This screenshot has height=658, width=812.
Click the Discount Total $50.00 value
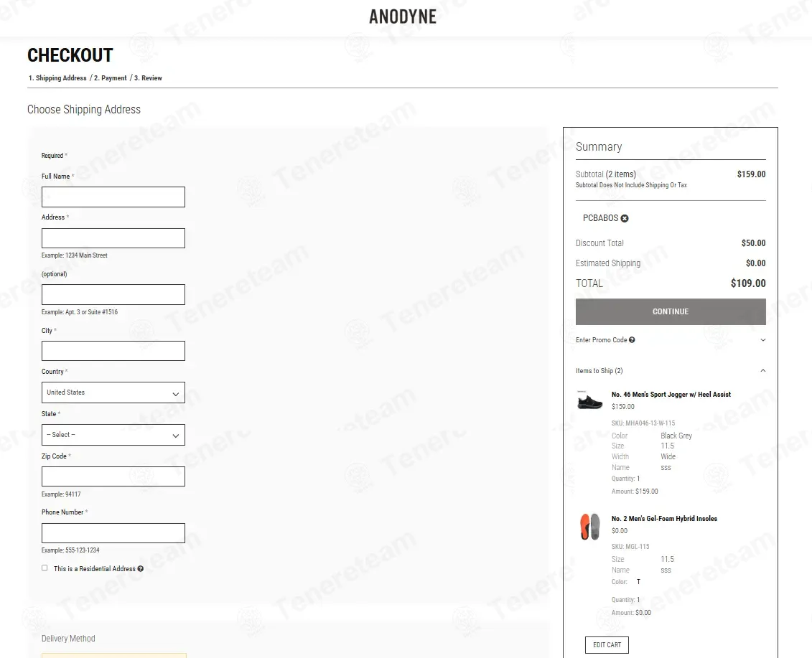click(753, 243)
